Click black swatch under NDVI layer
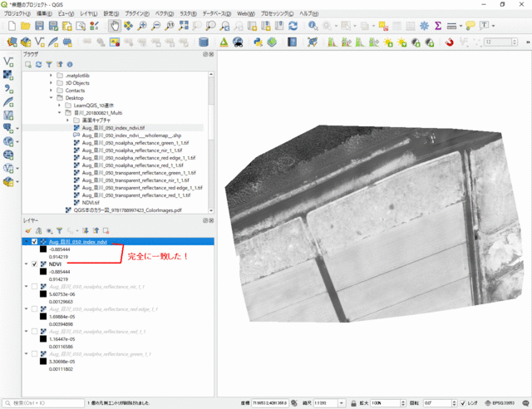Viewport: 532px width, 409px height. 43,272
